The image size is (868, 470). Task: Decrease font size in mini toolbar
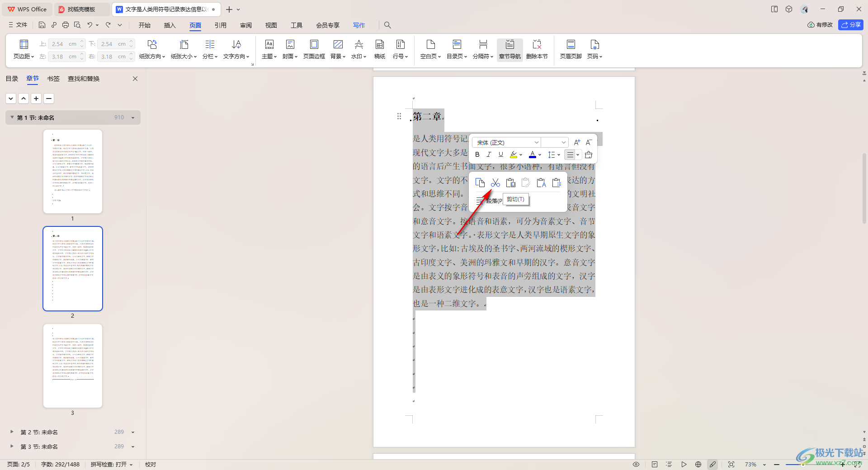click(x=589, y=142)
